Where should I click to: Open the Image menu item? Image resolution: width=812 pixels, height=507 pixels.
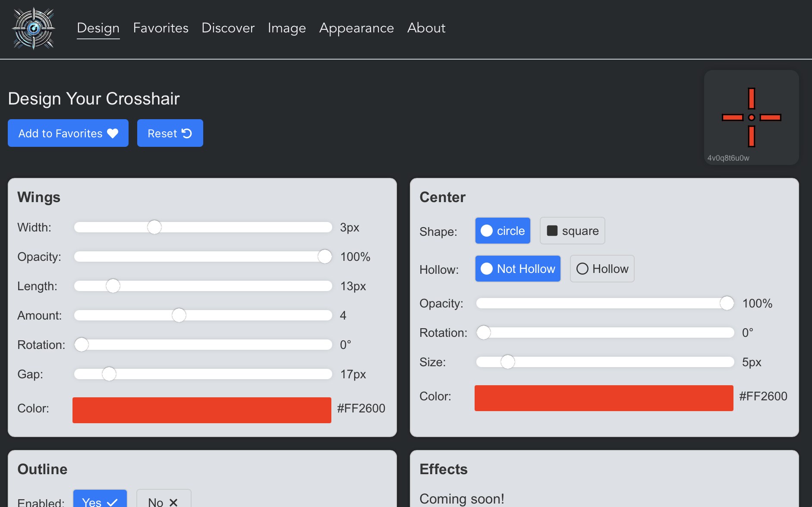click(x=286, y=28)
